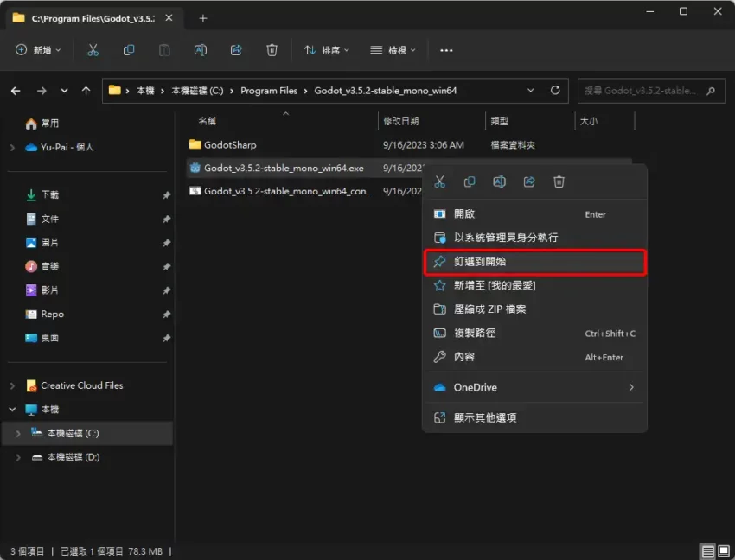Unpin 下載 using its pin icon
This screenshot has width=735, height=560.
166,195
